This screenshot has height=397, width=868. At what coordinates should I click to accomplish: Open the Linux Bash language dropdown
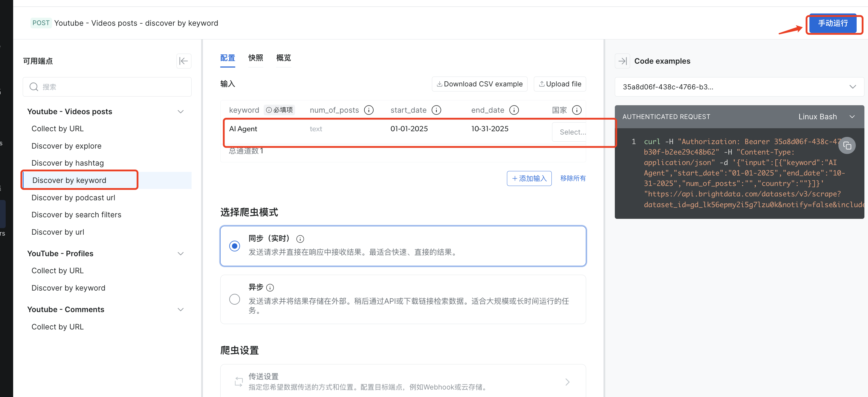click(826, 117)
